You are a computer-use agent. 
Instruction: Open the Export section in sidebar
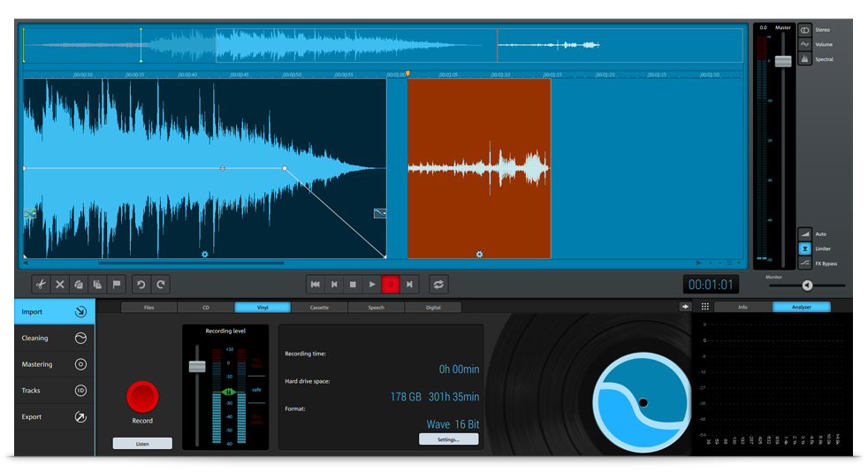click(x=54, y=416)
